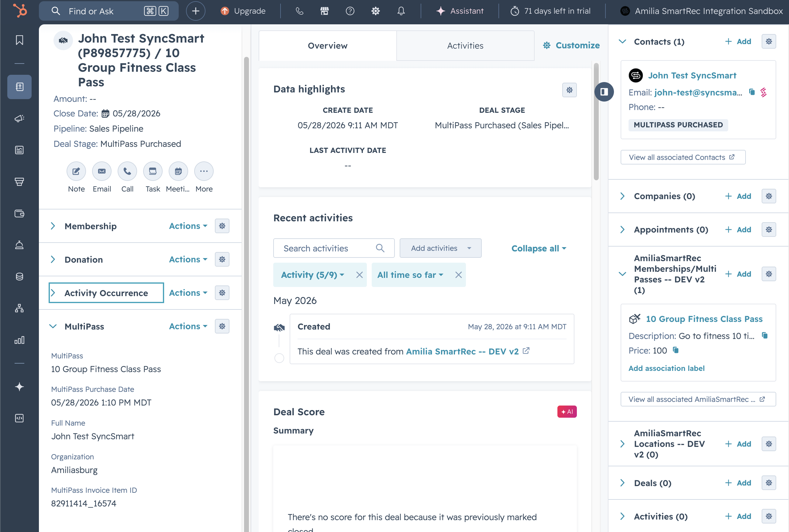Switch to the Activities tab

(x=465, y=46)
